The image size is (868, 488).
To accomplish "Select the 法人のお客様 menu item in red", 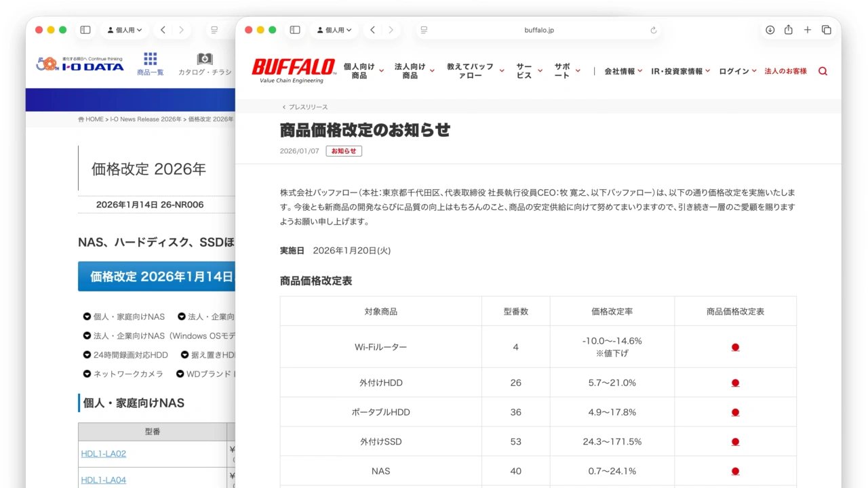I will [784, 70].
